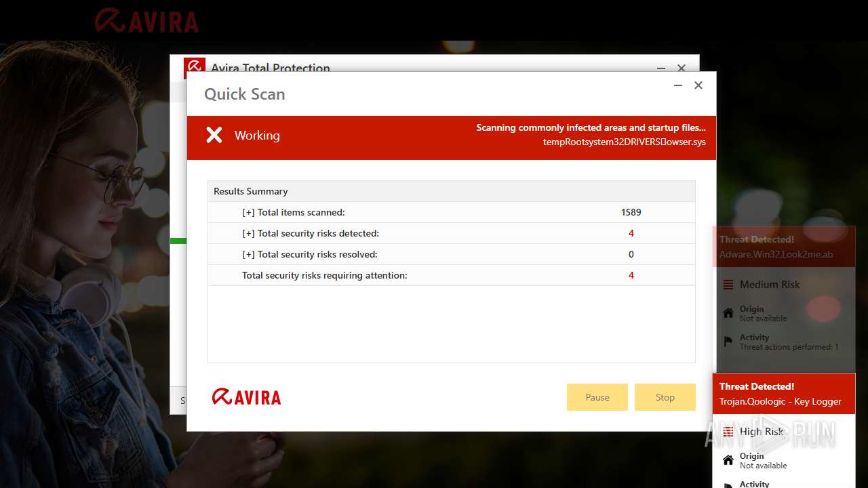This screenshot has width=868, height=488.
Task: Expand the Total security risks detected row
Action: [x=451, y=233]
